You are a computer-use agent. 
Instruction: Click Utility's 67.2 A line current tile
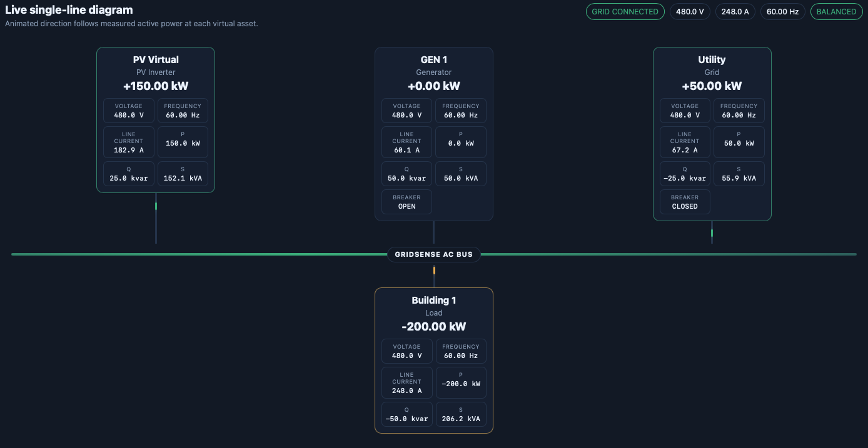[x=685, y=142]
